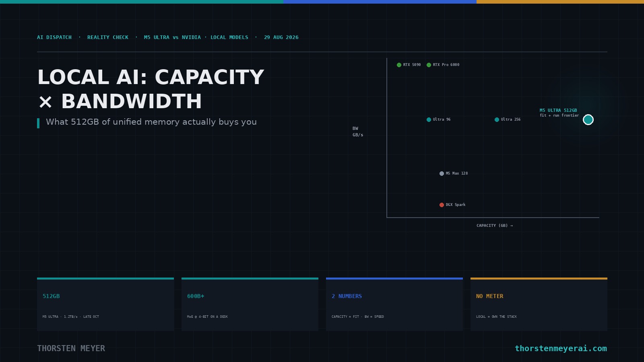Select the teal Ultra 256 chart dot
Image resolution: width=644 pixels, height=362 pixels.
click(497, 119)
